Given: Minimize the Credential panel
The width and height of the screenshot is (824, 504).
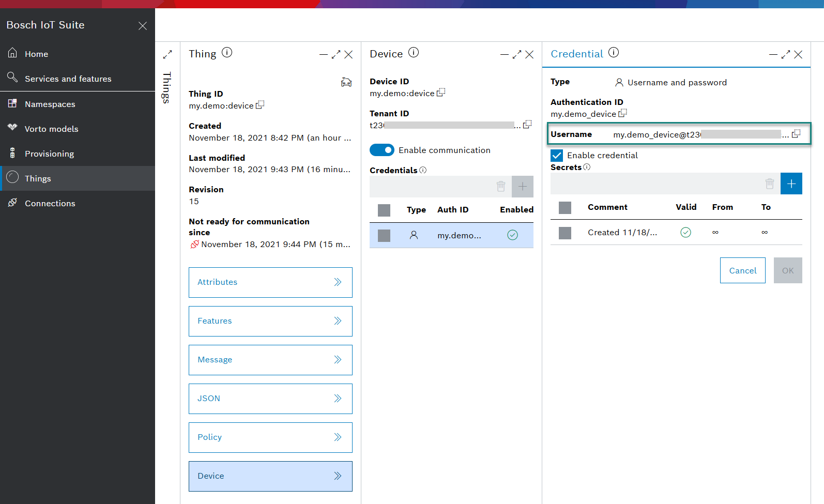Looking at the screenshot, I should [773, 54].
